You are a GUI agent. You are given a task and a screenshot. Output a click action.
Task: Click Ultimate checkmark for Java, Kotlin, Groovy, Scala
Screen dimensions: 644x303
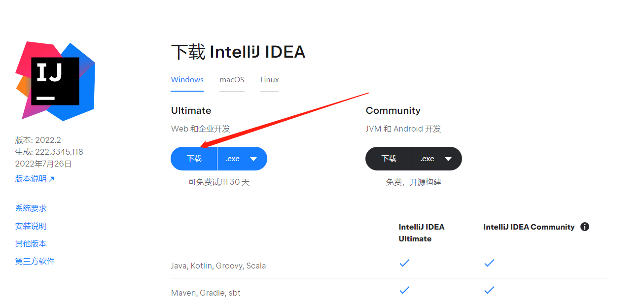[x=404, y=263]
